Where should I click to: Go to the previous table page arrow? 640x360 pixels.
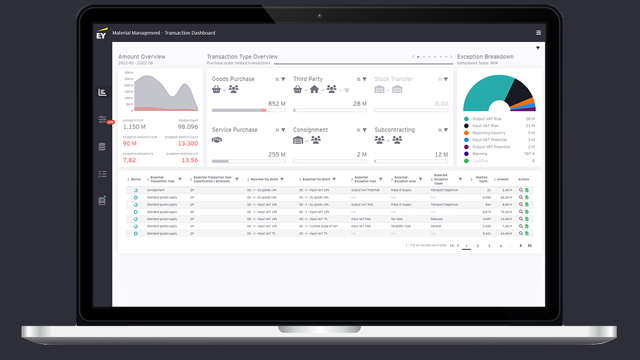[458, 246]
